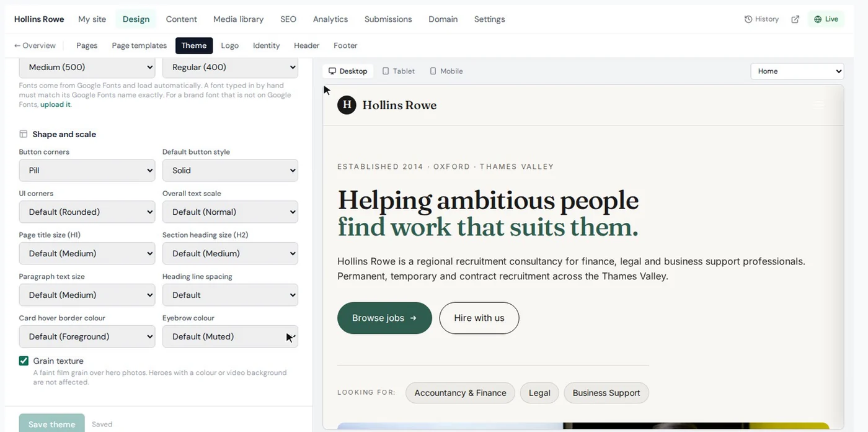Go to the Content tab
868x432 pixels.
tap(181, 19)
